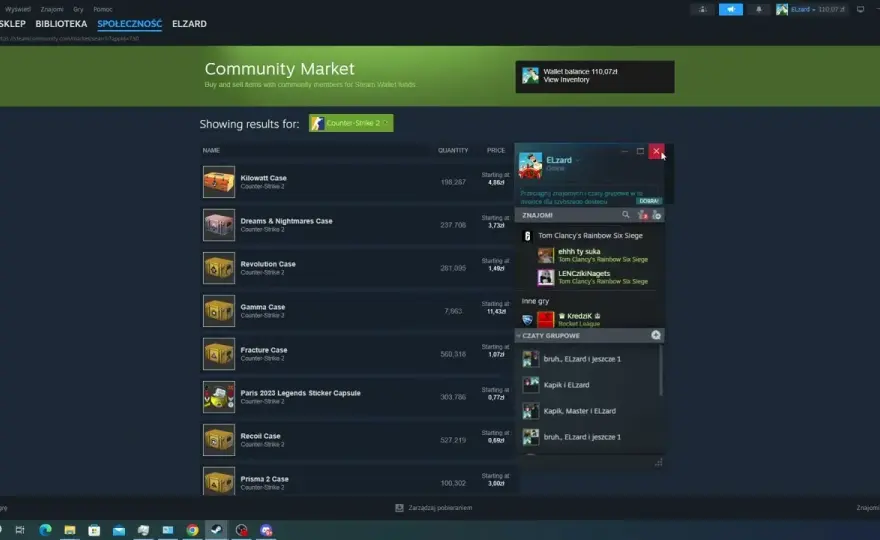Click Zarządzaj pobieraniem at the bottom
This screenshot has height=540, width=880.
coord(440,508)
